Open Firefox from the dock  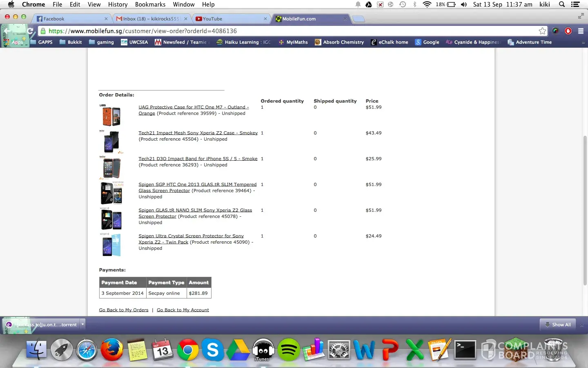[112, 350]
